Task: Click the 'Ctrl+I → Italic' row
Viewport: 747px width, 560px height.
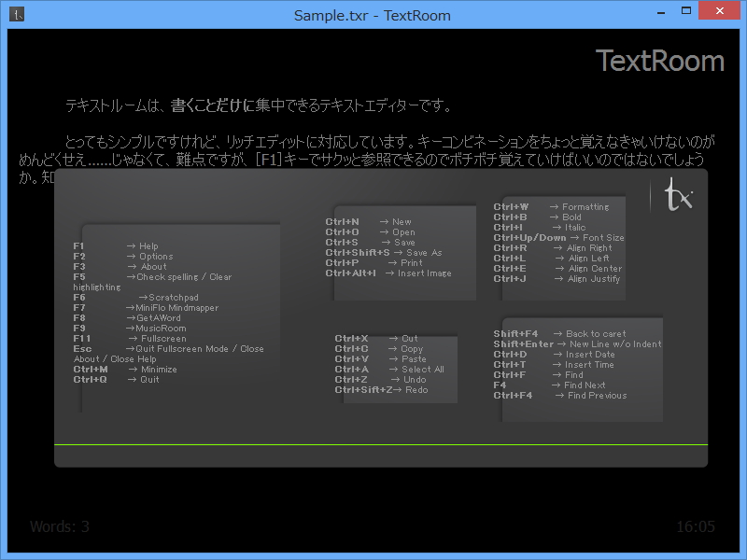Action: click(x=540, y=227)
